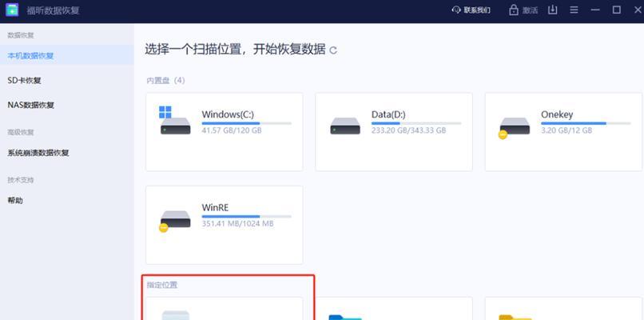Click the 指定位置 section header
Viewport: 644px width, 320px height.
(x=162, y=285)
